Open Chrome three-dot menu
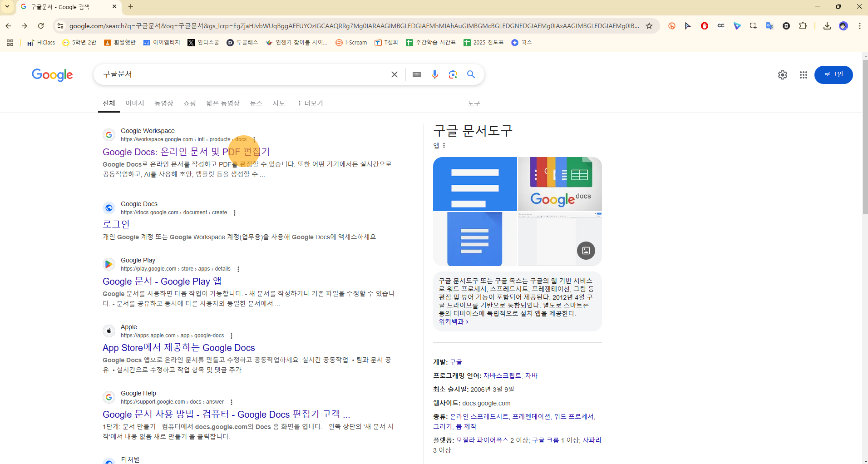868x464 pixels. click(x=860, y=26)
